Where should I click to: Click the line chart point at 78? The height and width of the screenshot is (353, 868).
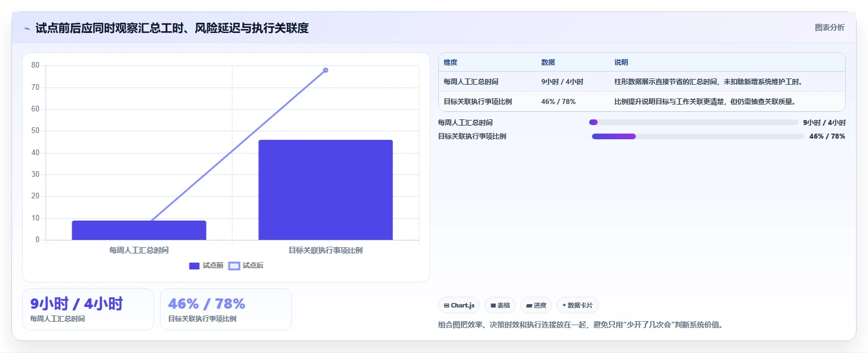(x=326, y=70)
